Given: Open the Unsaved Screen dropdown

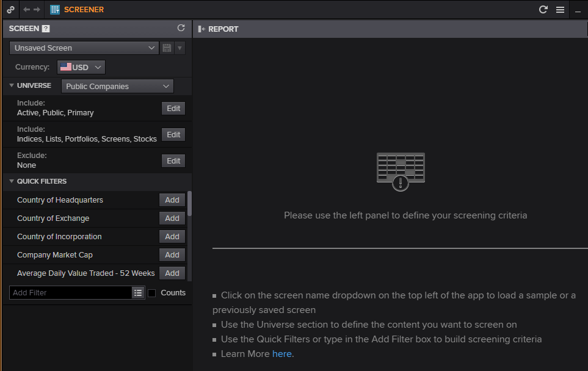Looking at the screenshot, I should [85, 48].
